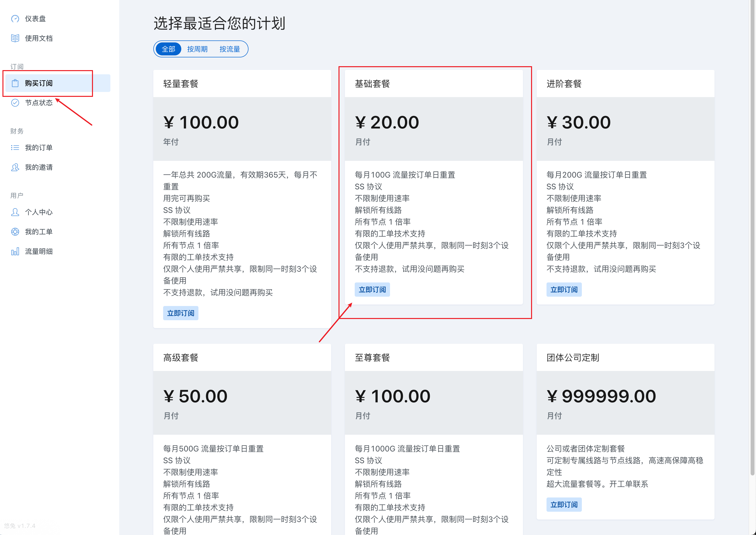756x535 pixels.
Task: Subscribe to the 至尊套餐 plan
Action: 372,534
